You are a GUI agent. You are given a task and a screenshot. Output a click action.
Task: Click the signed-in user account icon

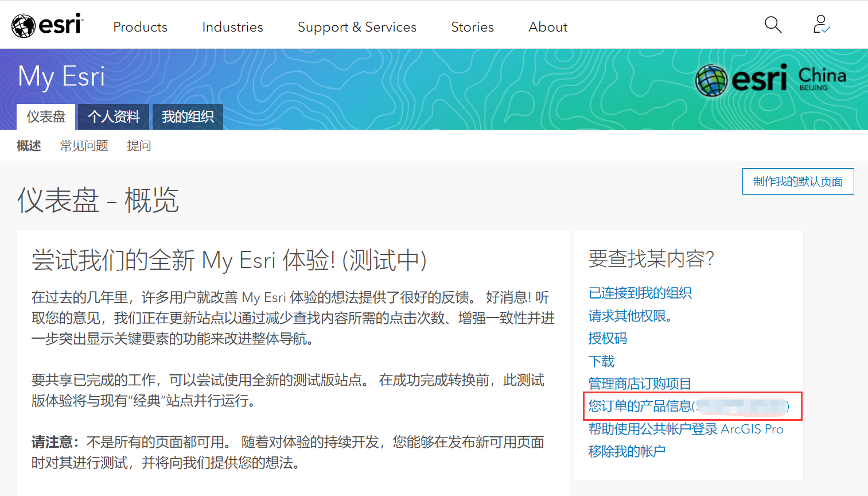coord(820,25)
